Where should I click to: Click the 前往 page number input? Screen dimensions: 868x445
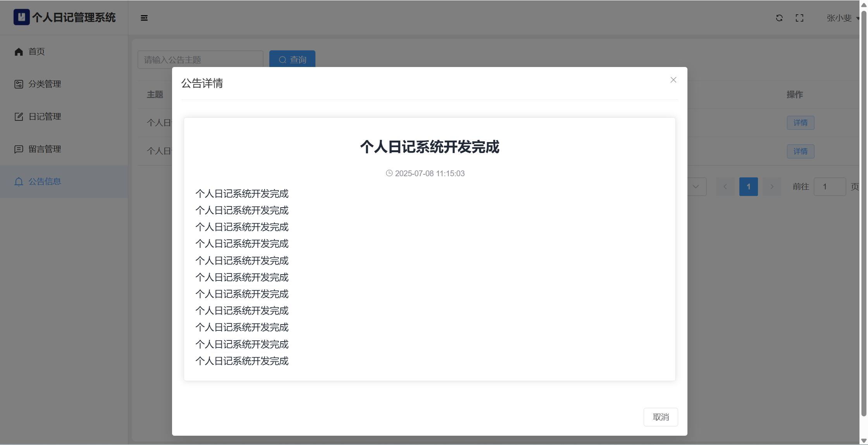pos(829,187)
